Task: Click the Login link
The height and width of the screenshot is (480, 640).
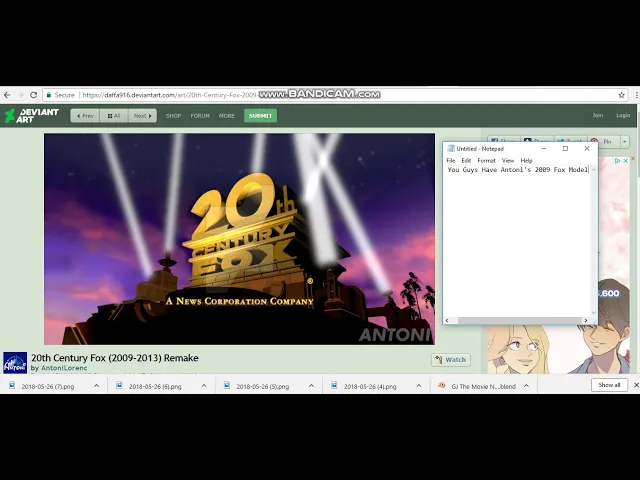Action: pos(623,116)
